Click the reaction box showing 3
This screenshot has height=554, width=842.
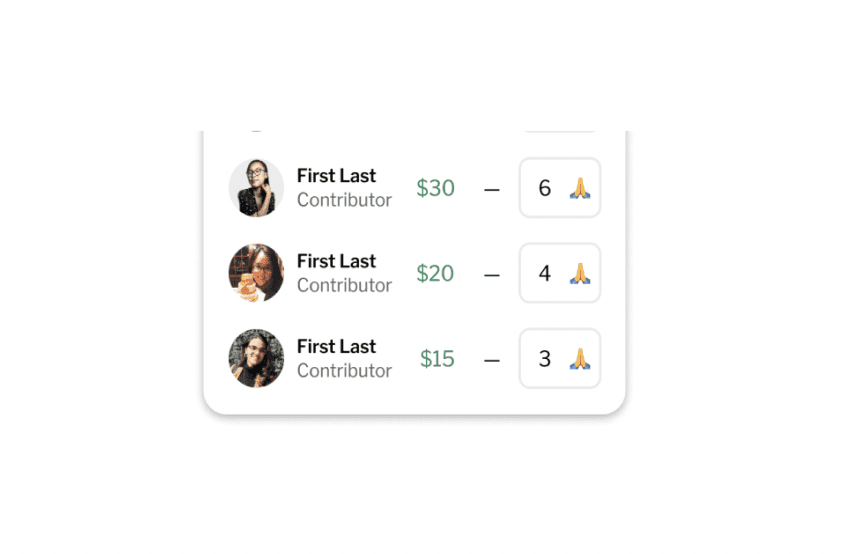coord(560,359)
